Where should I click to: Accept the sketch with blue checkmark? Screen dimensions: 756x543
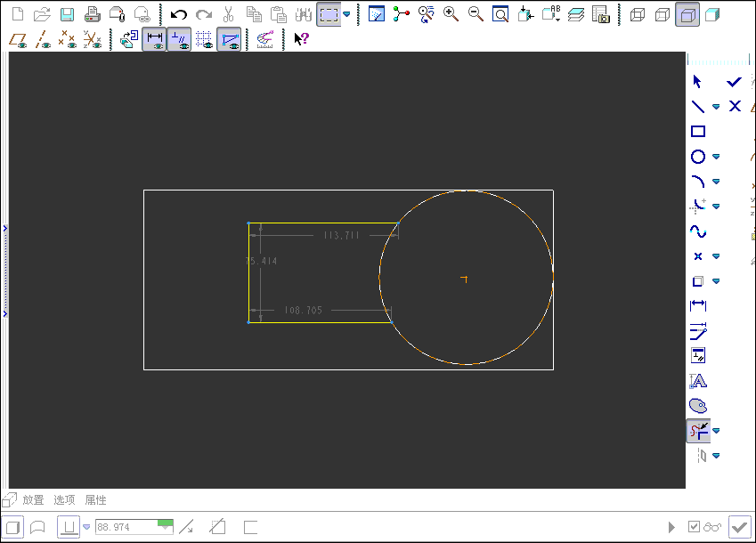[734, 82]
